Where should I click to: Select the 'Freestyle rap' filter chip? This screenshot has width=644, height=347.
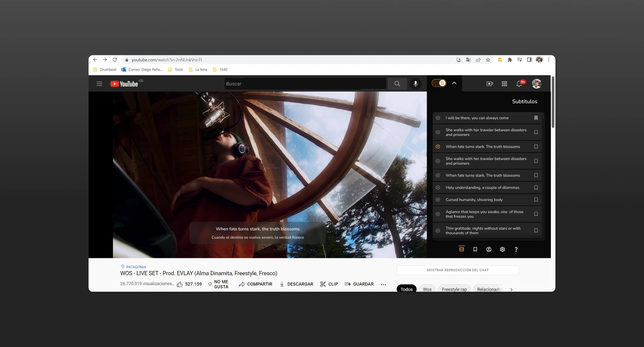(454, 289)
